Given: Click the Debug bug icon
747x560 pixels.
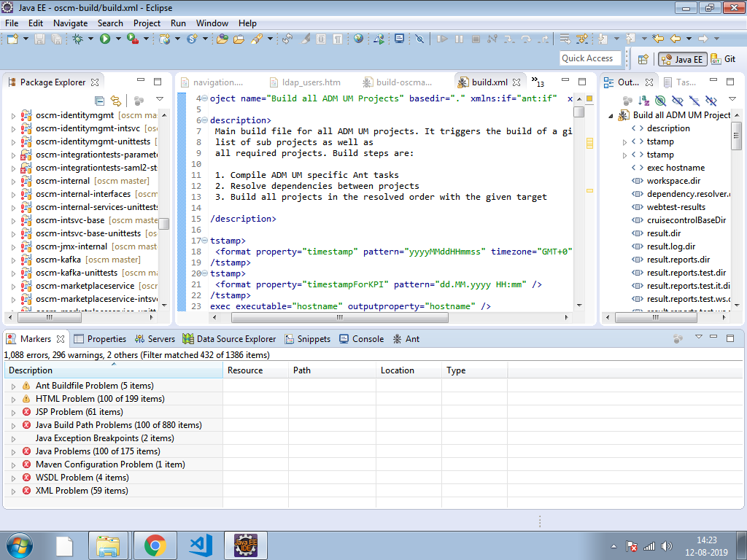Looking at the screenshot, I should tap(77, 39).
